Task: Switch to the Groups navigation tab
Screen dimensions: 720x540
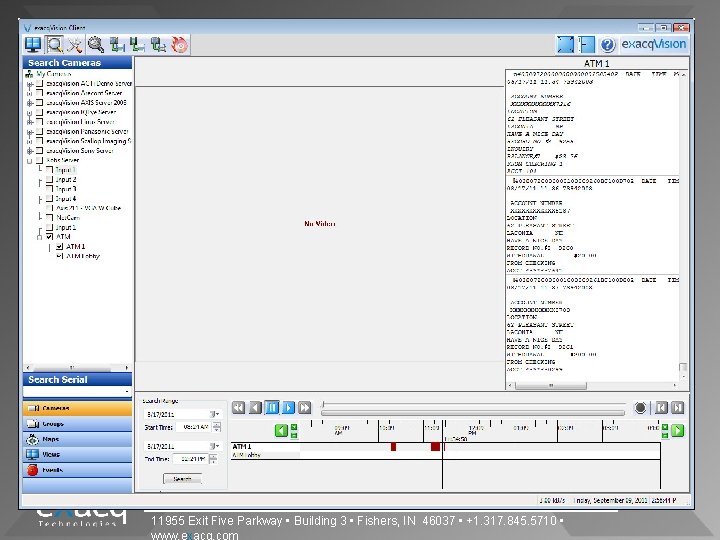Action: (x=77, y=424)
